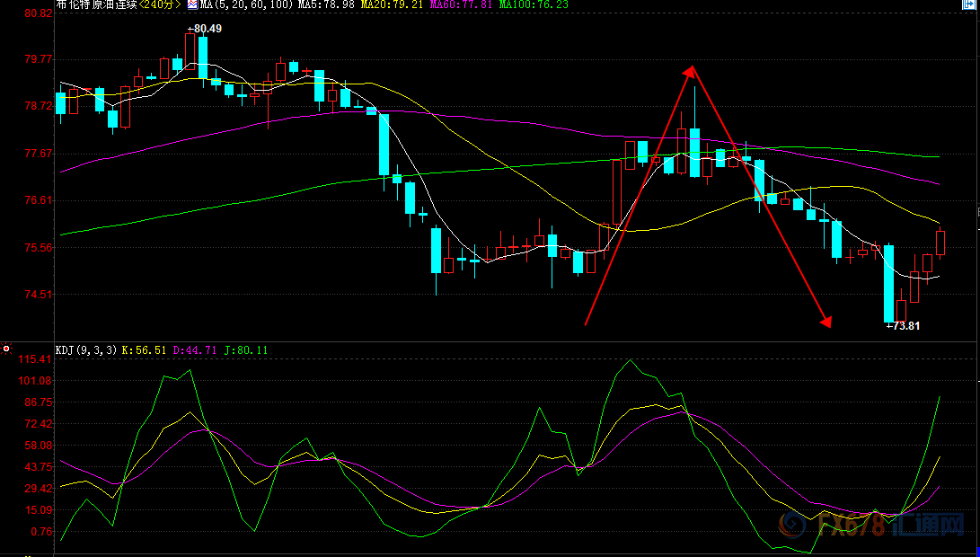The height and width of the screenshot is (557, 980).
Task: Click the 15.09 KDJ axis label
Action: [38, 510]
